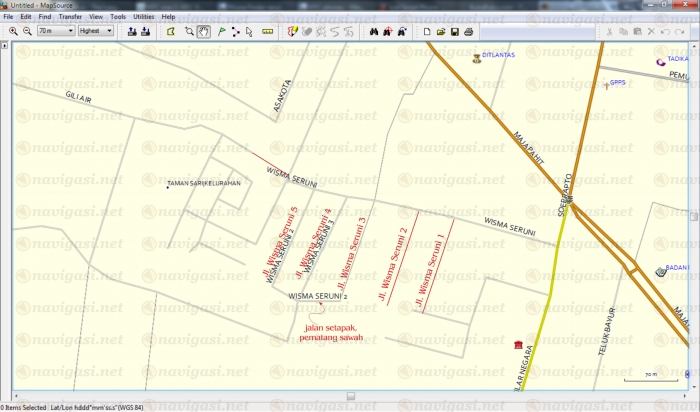Select the Map tool icon
Screen dimensions: 700x412
click(171, 31)
